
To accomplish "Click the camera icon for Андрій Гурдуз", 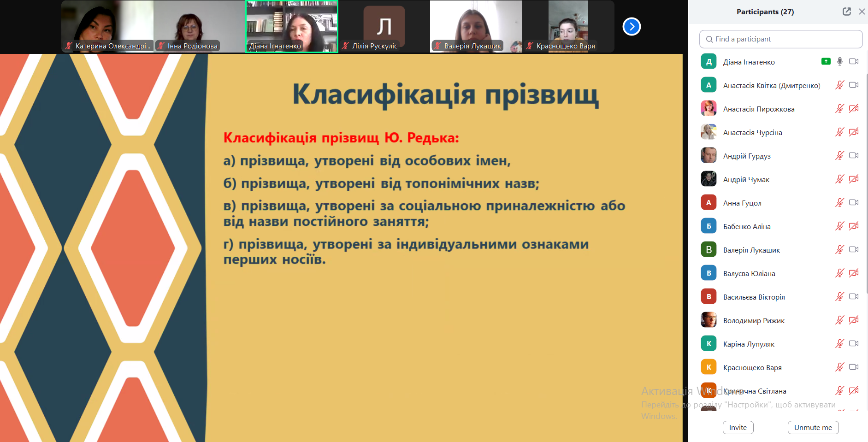I will 854,156.
